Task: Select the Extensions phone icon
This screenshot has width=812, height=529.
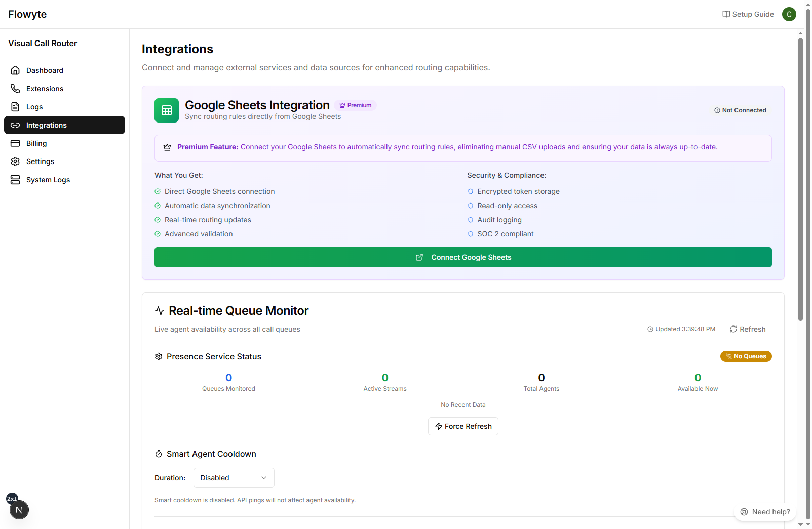Action: (x=15, y=88)
